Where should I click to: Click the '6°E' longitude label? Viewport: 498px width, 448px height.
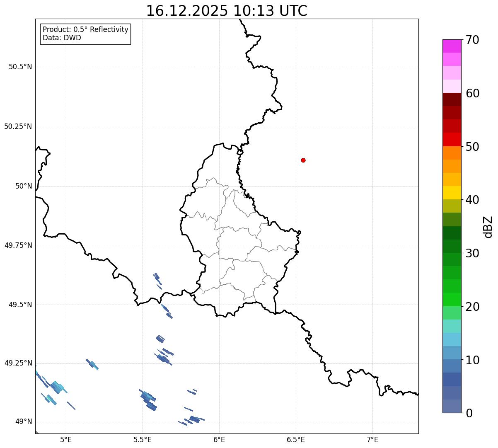coord(219,440)
